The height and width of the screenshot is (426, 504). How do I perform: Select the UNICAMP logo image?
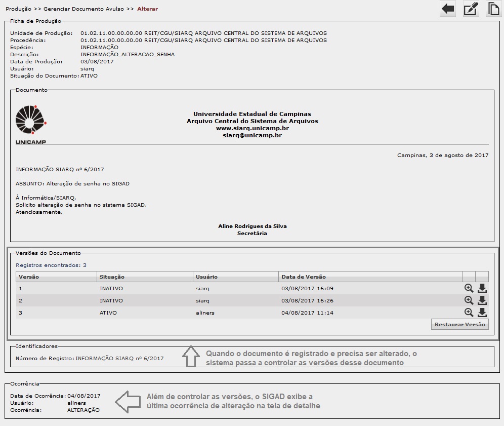31,125
